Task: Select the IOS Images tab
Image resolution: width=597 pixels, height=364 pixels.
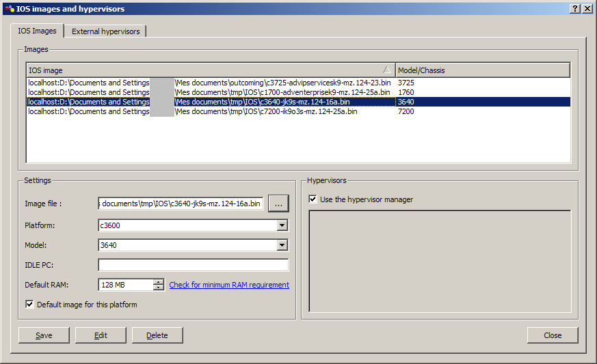Action: [x=37, y=31]
